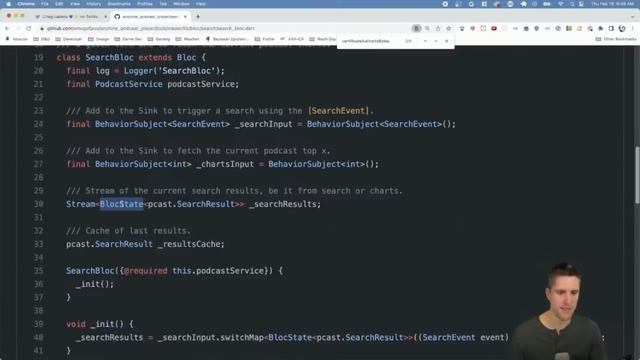Close the active GitHub tab

click(x=185, y=17)
